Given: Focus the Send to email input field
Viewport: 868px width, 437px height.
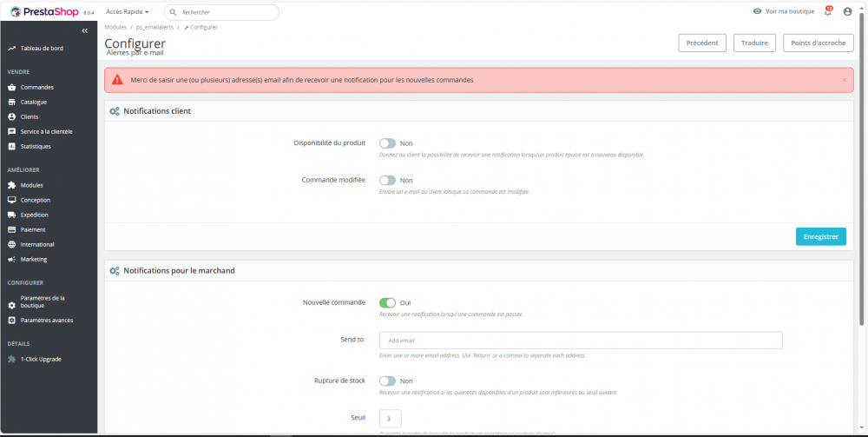Looking at the screenshot, I should (581, 341).
